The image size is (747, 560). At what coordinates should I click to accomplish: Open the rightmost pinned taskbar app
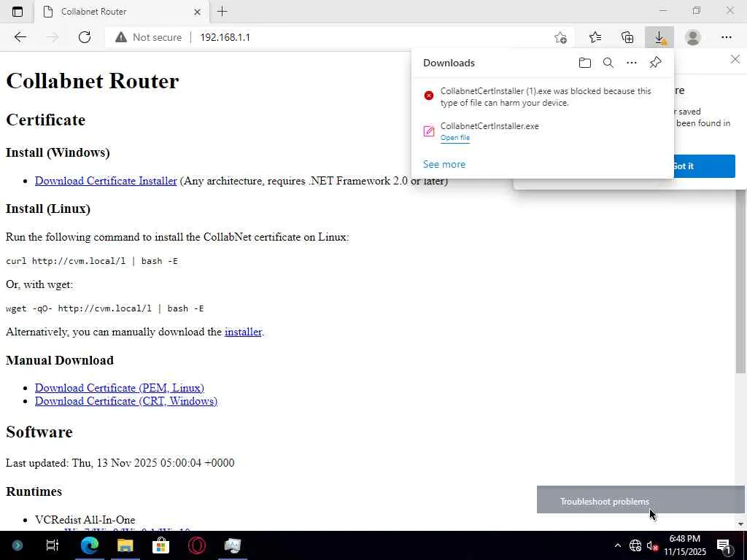pyautogui.click(x=233, y=545)
